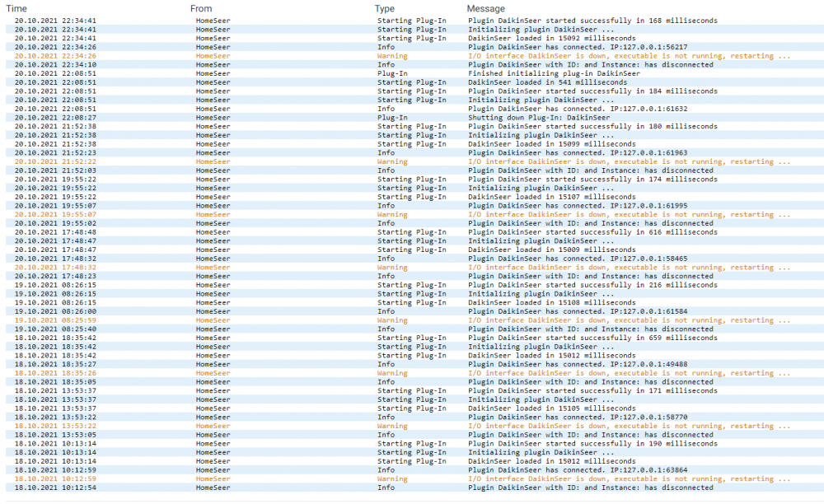Select the 'Finished initializing plug-in DaikinSeer' message

click(x=554, y=73)
